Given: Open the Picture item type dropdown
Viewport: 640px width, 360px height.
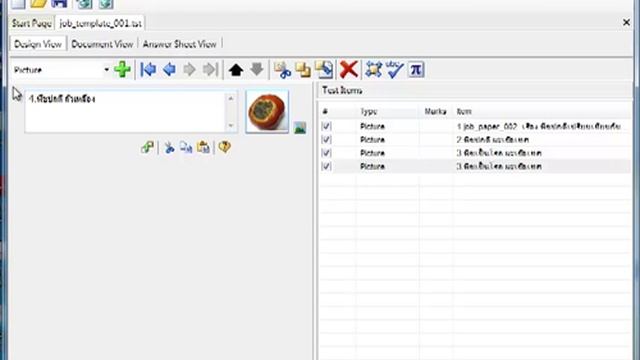Looking at the screenshot, I should pos(106,70).
